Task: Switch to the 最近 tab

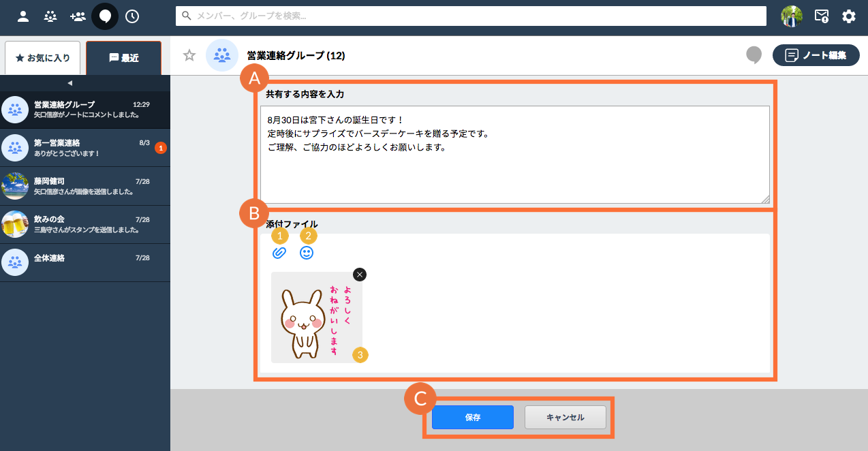Action: (123, 58)
